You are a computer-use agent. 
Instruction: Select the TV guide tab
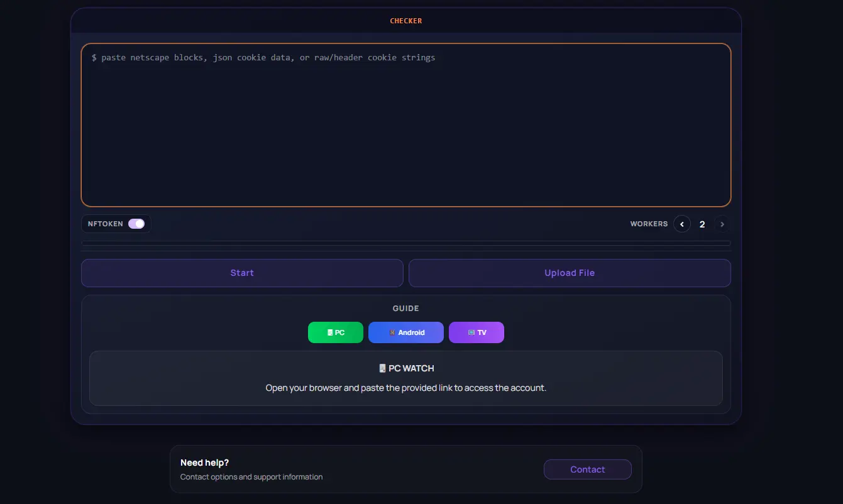click(477, 332)
